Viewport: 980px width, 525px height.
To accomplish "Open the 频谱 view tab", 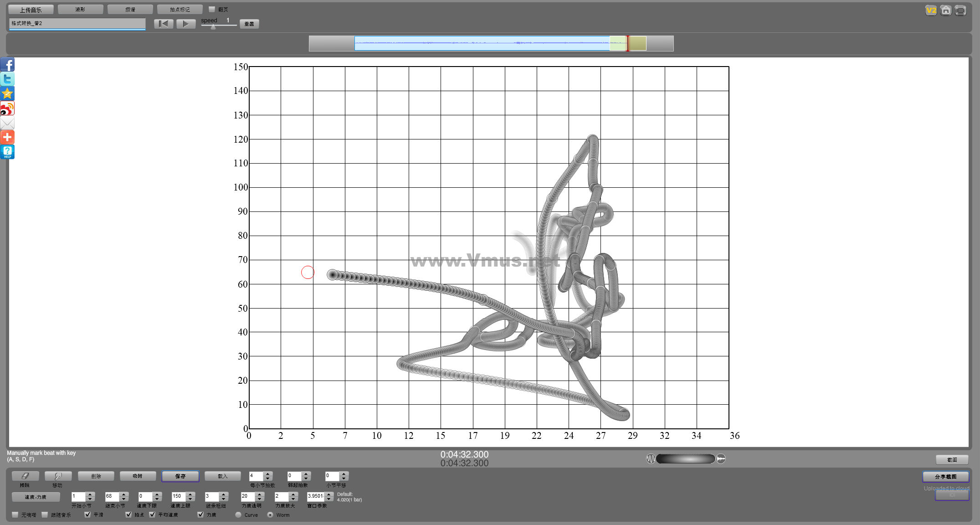I will [130, 10].
